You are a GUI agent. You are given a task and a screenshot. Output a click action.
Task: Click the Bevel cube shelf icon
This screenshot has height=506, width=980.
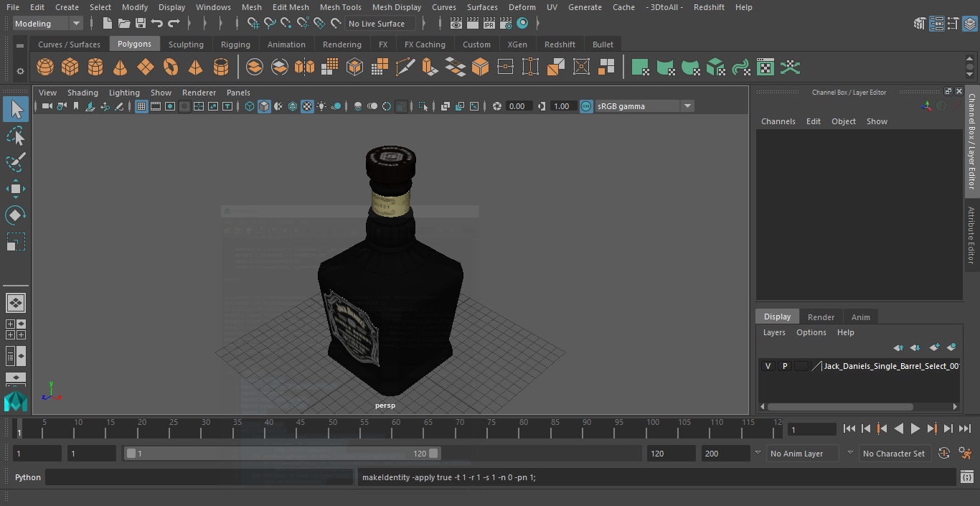point(480,67)
